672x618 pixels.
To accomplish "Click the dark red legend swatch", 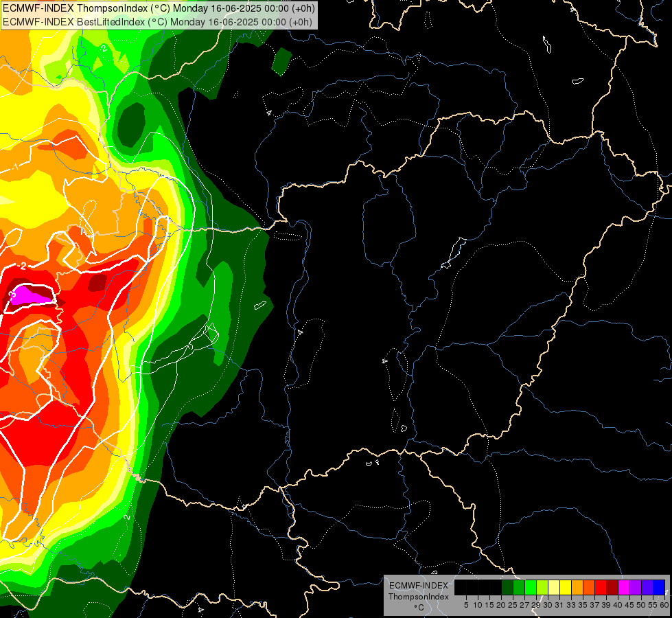I will (612, 587).
